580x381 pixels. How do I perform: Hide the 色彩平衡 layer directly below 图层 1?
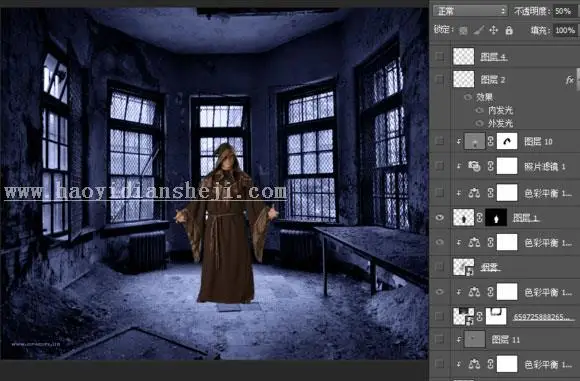click(x=439, y=242)
